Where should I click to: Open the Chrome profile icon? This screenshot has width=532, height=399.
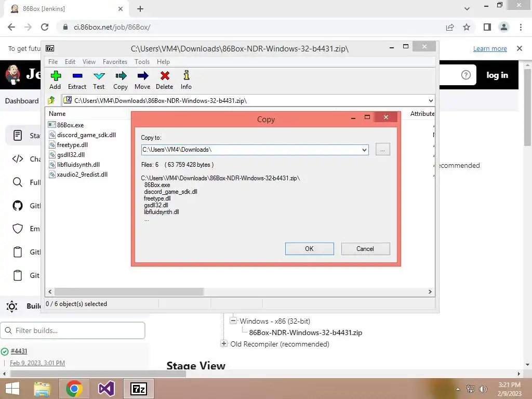click(504, 27)
